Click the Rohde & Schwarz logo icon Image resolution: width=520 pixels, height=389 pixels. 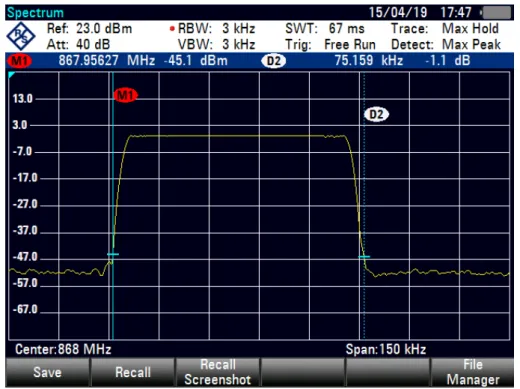pyautogui.click(x=21, y=36)
